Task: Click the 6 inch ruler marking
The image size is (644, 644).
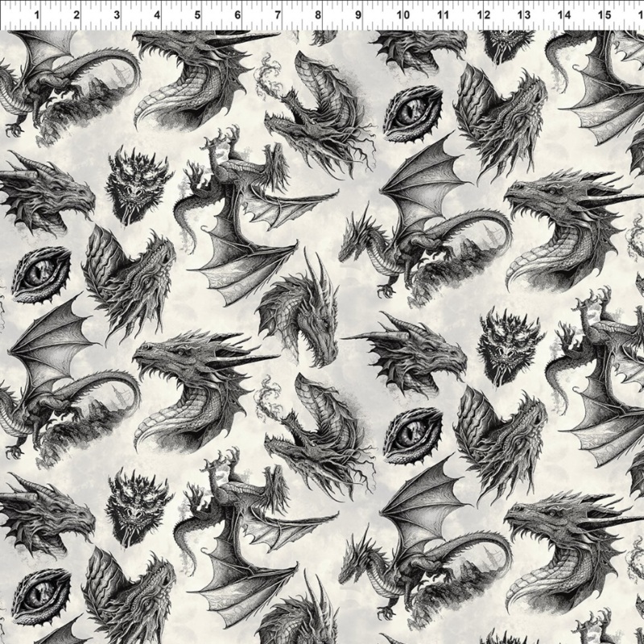Action: click(237, 15)
